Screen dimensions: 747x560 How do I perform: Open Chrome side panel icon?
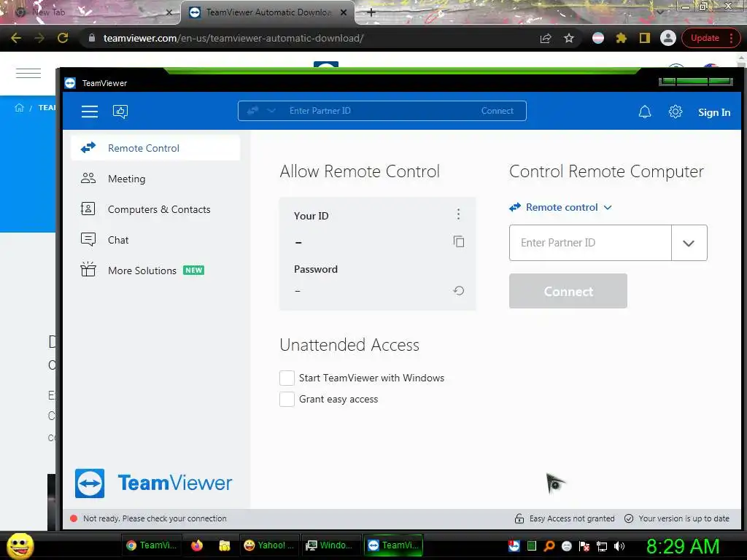pyautogui.click(x=645, y=38)
